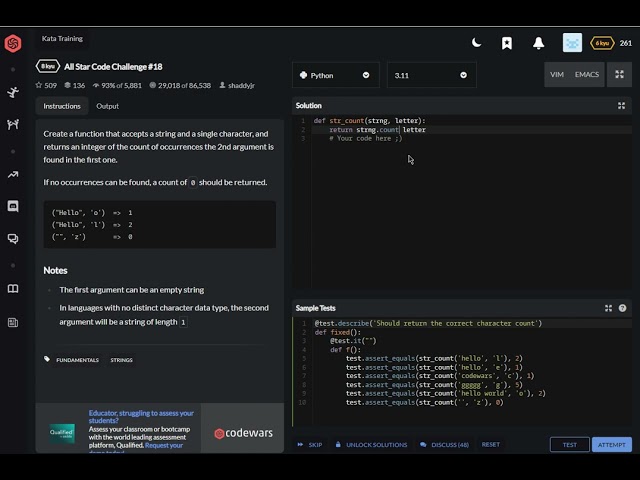This screenshot has width=640, height=480.
Task: Enable VIM editor mode
Action: pos(557,75)
